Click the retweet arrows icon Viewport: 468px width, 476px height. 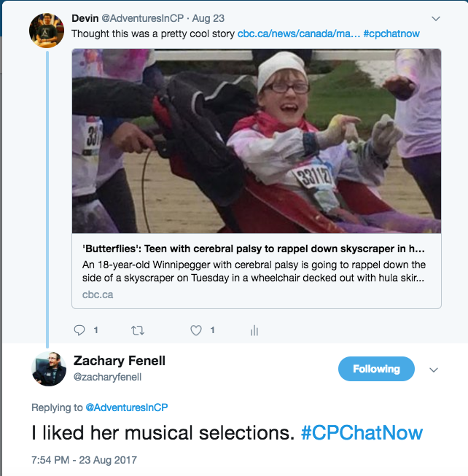[137, 330]
